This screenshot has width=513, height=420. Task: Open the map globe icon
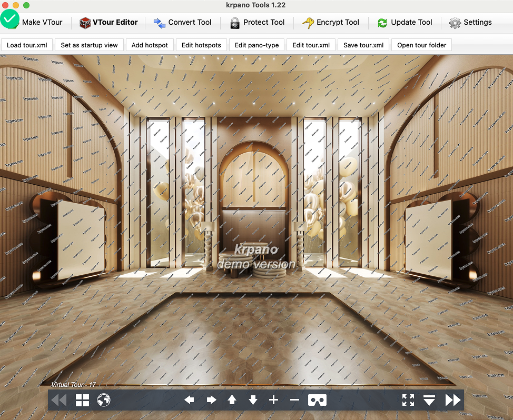coord(104,399)
